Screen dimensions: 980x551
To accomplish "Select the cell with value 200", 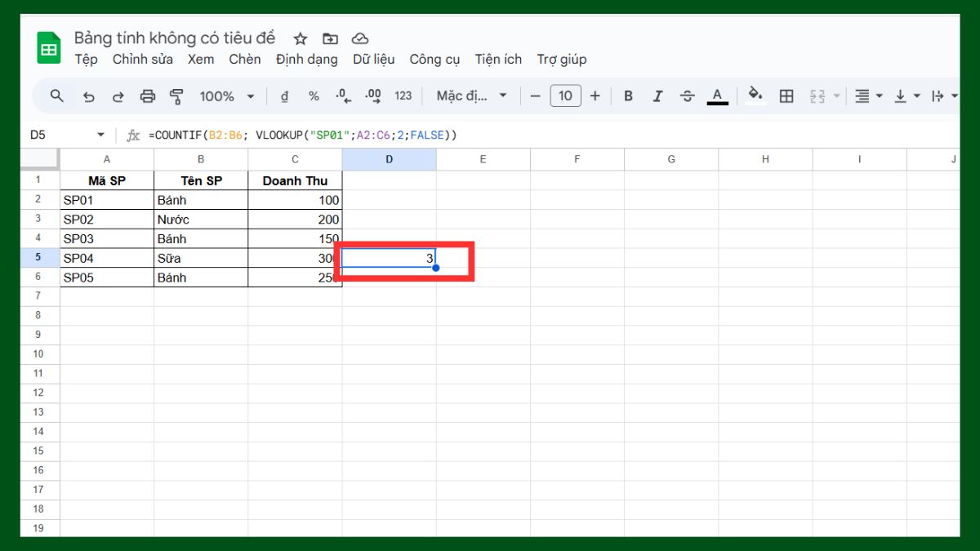I will (295, 220).
